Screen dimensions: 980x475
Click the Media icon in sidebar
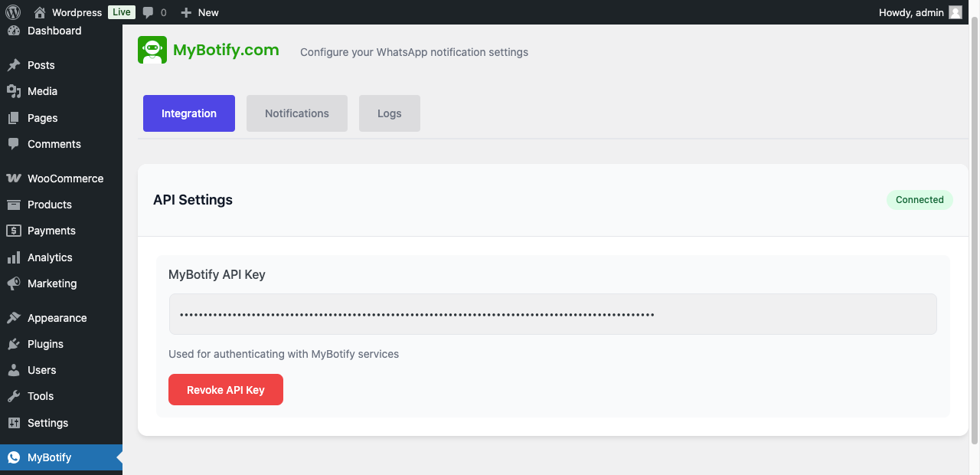(x=14, y=91)
